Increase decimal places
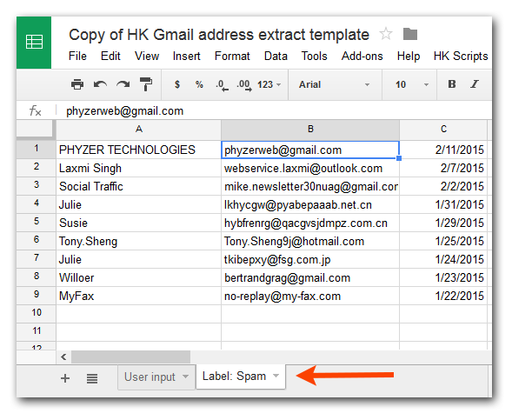The image size is (512, 420). click(x=244, y=85)
